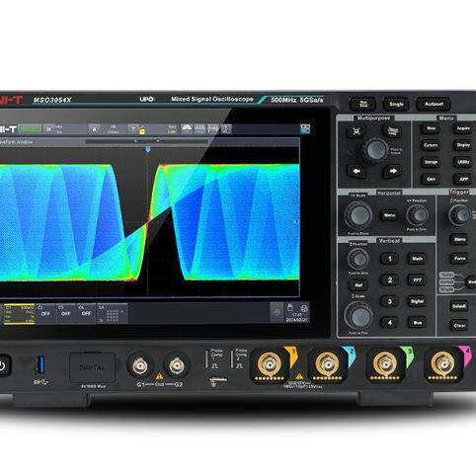Tap the power button icon
Screen dimensions: 476x476
3,365
